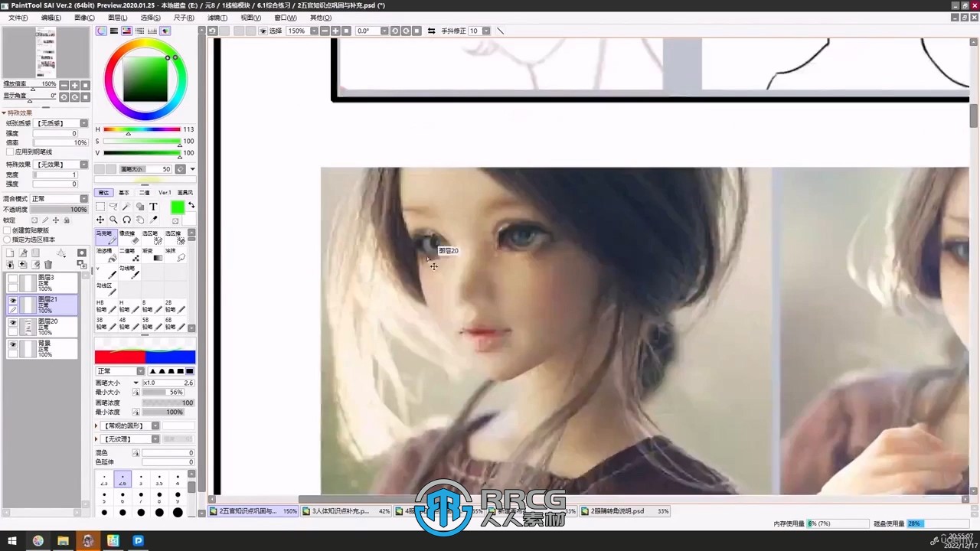Show the hidden layer 图层3
980x551 pixels.
click(x=13, y=279)
